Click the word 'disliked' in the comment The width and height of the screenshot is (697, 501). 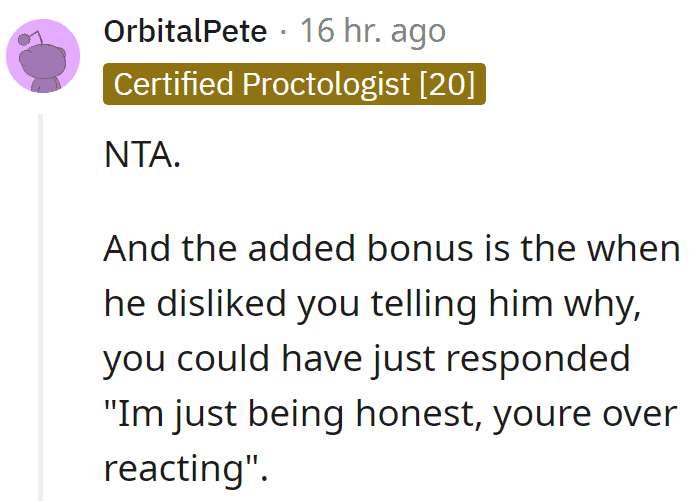click(x=221, y=304)
